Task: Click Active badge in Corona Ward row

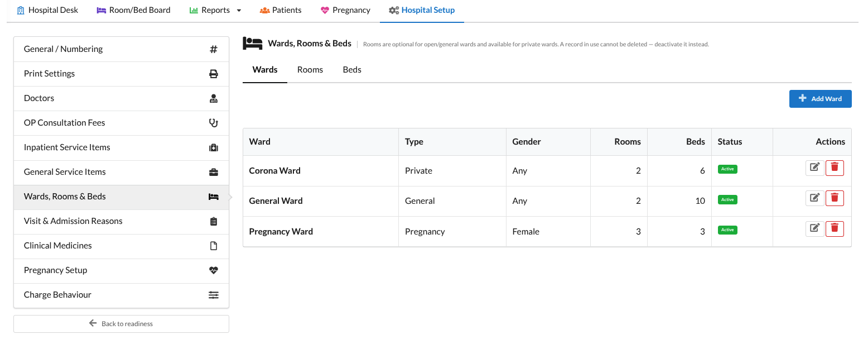Action: 727,169
